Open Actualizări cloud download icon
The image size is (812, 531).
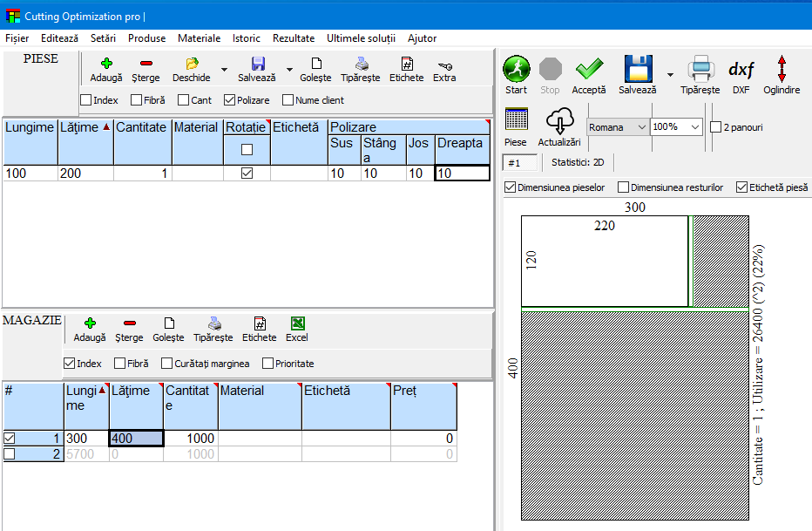click(x=558, y=121)
